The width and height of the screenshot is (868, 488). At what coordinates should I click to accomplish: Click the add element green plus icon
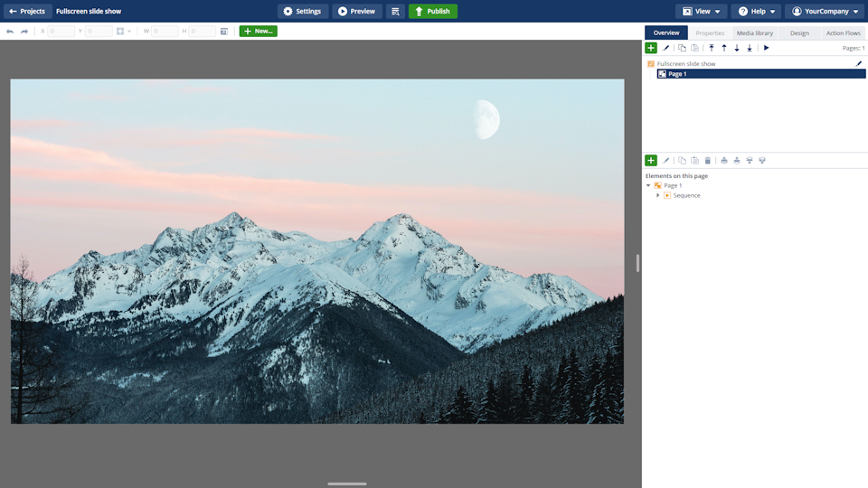coord(651,161)
